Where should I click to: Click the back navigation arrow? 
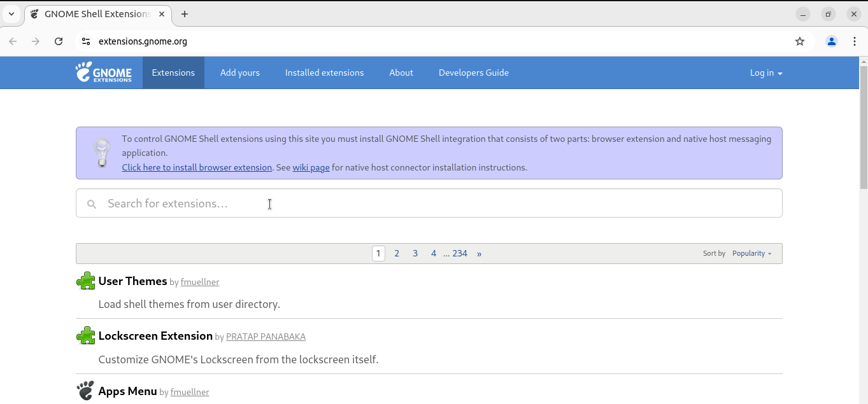click(13, 41)
